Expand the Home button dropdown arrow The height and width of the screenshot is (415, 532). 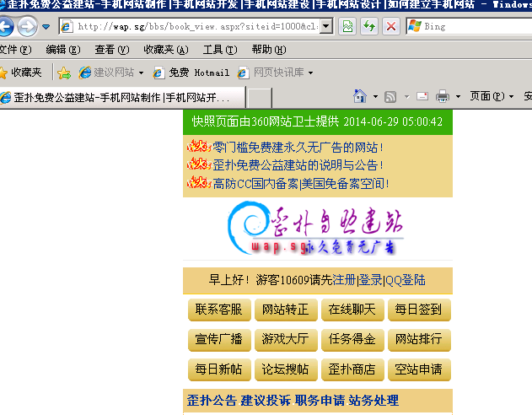pos(375,97)
